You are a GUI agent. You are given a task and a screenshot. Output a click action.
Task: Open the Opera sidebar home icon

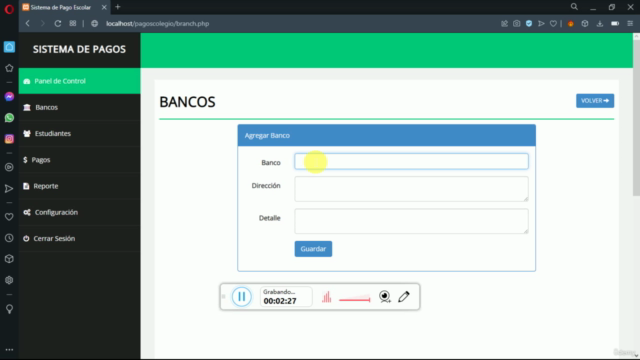(9, 47)
